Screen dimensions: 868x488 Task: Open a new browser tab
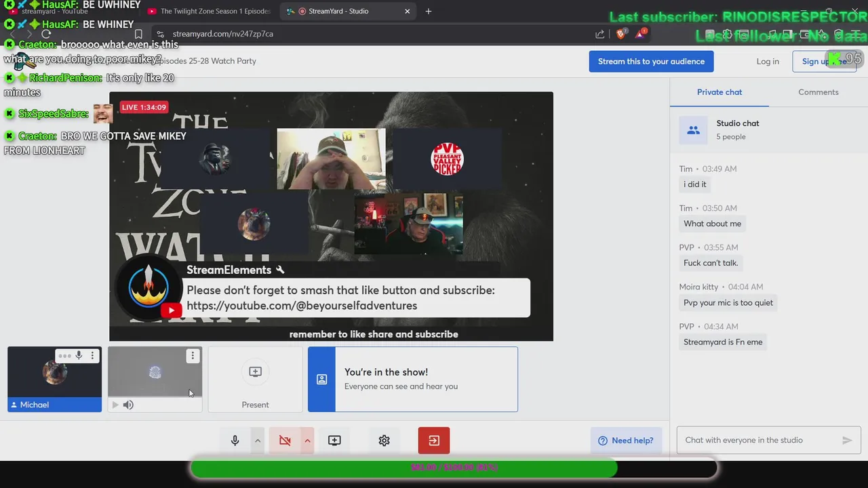428,12
